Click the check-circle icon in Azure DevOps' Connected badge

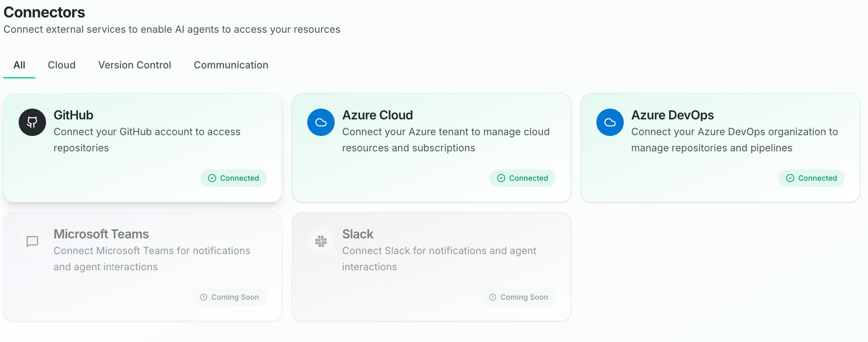790,178
